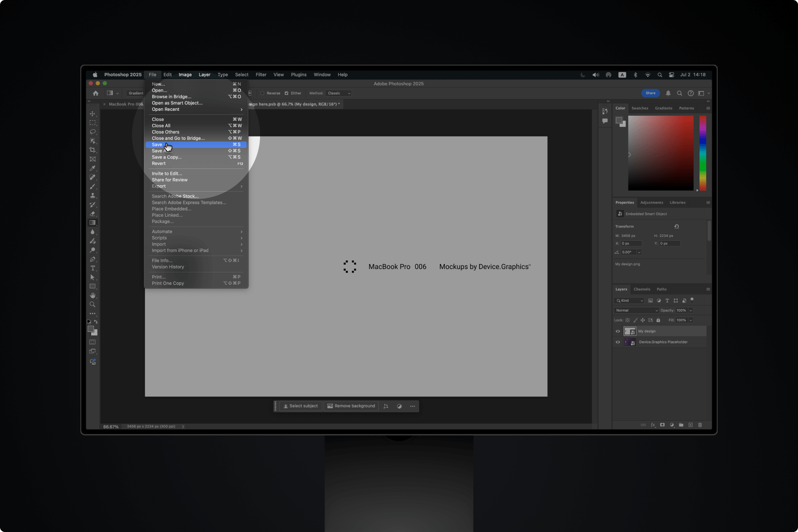Open the History panel icon
798x532 pixels.
pos(605,111)
